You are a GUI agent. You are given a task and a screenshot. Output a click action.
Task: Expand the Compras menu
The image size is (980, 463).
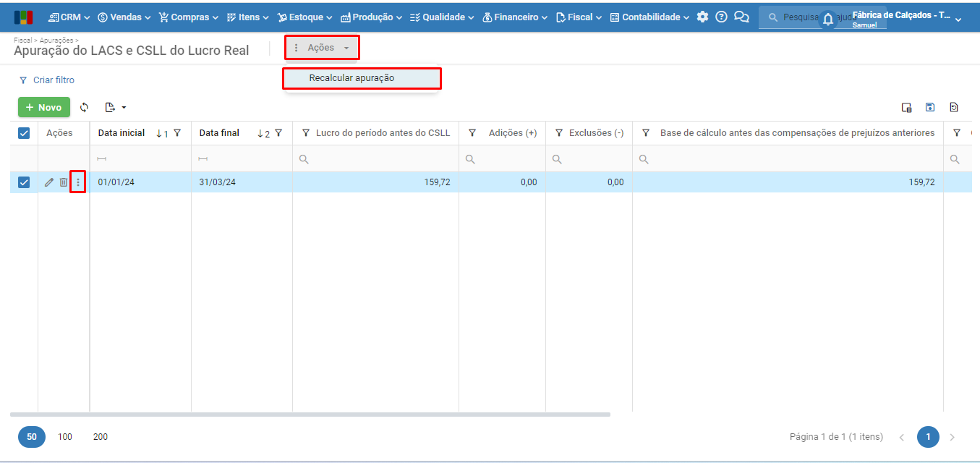point(189,17)
